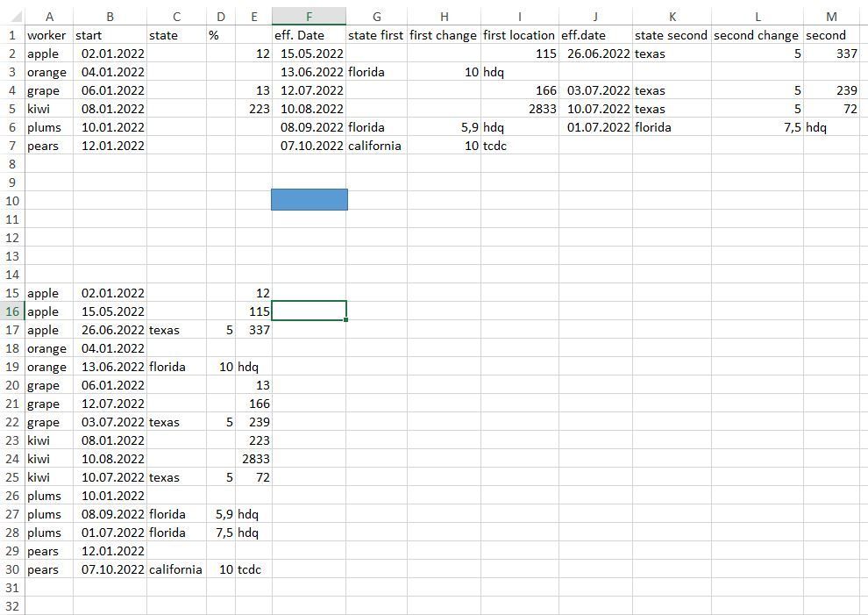Click the active cell F16
The height and width of the screenshot is (615, 868).
point(309,311)
